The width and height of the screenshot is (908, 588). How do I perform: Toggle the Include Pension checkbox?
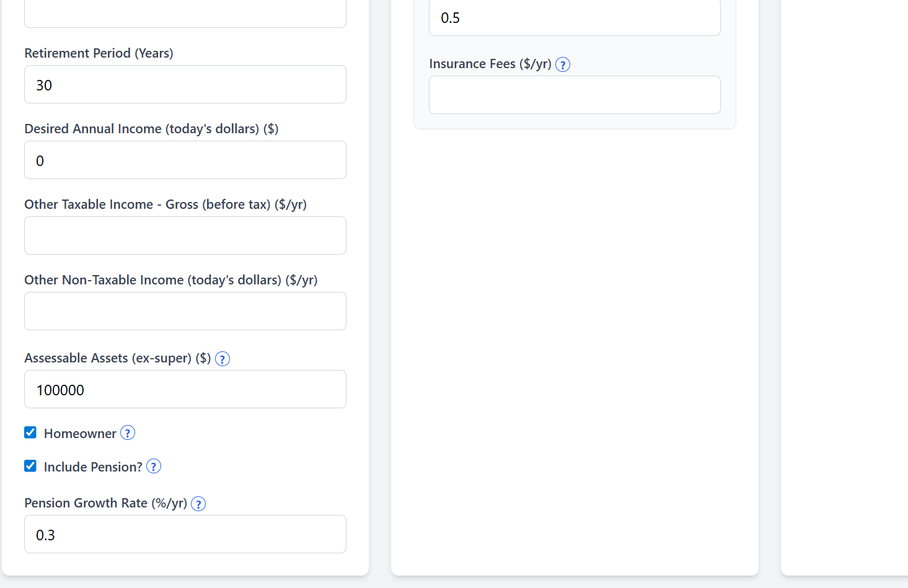30,466
